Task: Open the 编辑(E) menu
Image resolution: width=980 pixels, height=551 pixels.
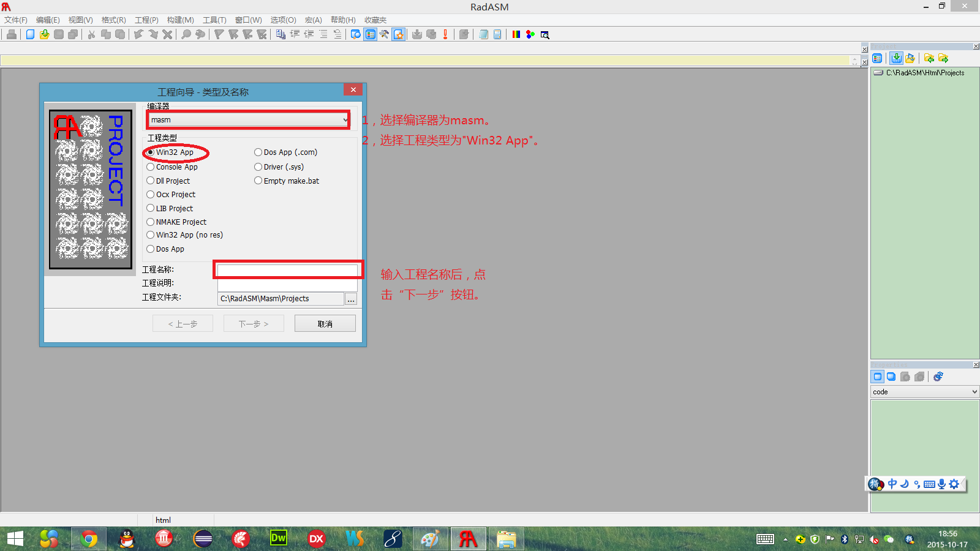Action: pos(48,20)
